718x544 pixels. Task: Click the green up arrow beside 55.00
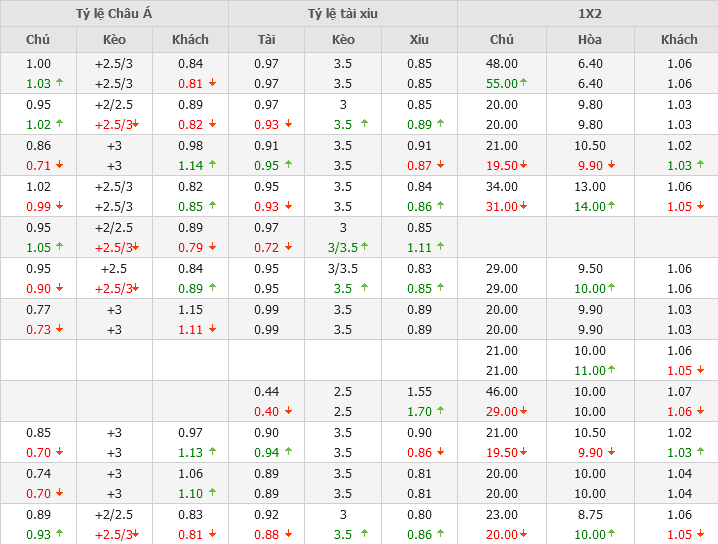tap(523, 84)
